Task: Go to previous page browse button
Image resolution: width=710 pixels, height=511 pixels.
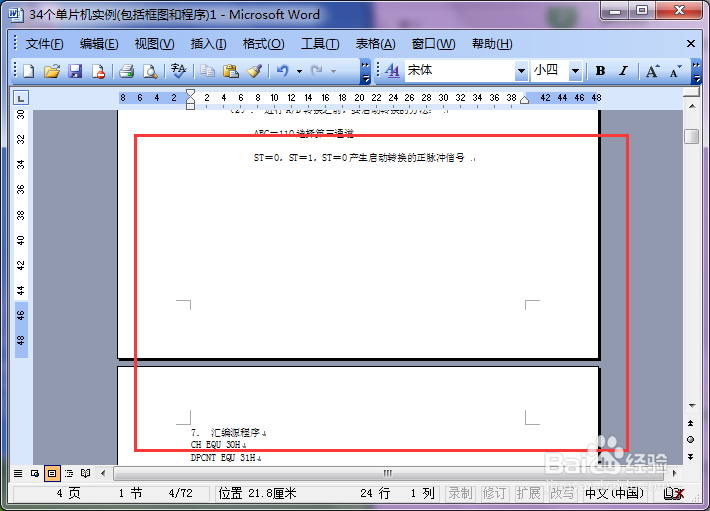Action: (x=691, y=423)
